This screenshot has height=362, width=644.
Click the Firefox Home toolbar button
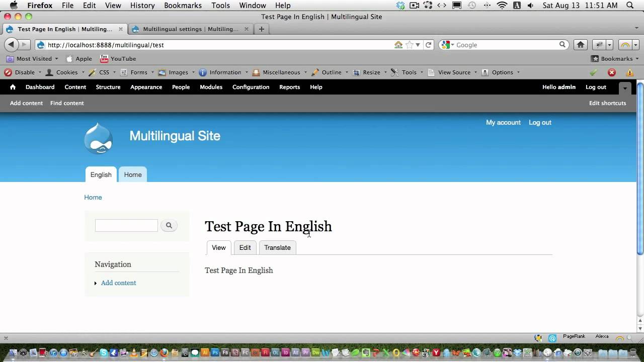coord(581,45)
